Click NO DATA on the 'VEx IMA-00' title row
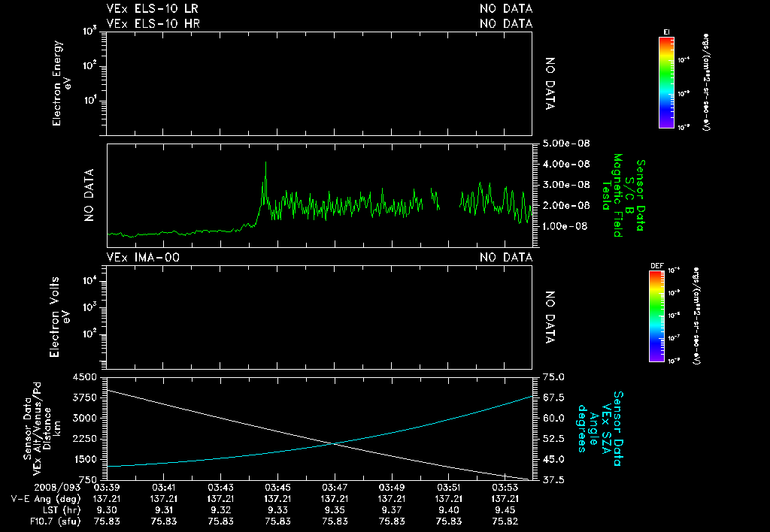Screen dimensions: 770x532 (506, 257)
